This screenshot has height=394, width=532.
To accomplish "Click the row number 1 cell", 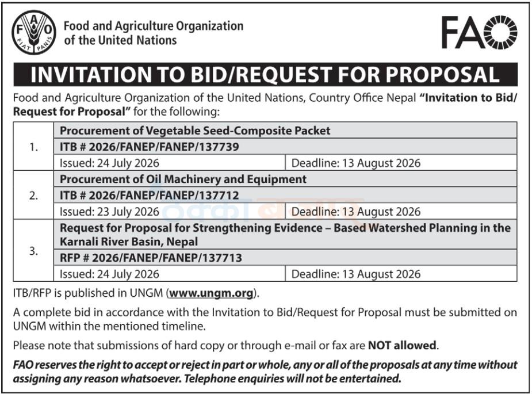I will click(x=33, y=147).
